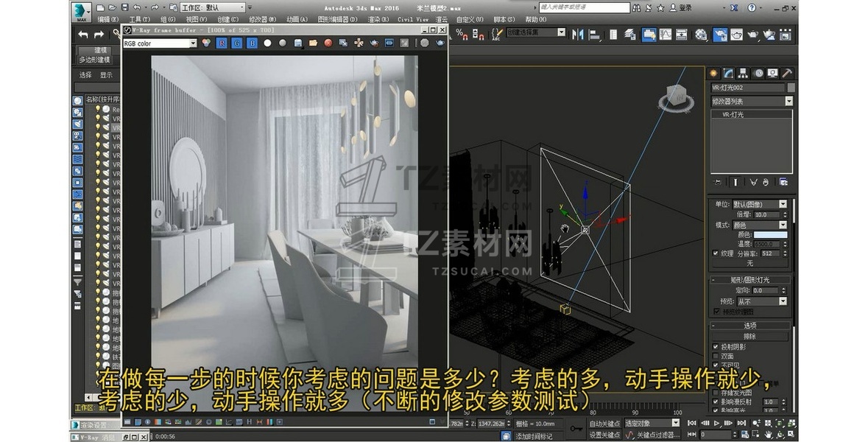868x442 pixels.
Task: Open the 预览 preview dropdown
Action: point(761,301)
